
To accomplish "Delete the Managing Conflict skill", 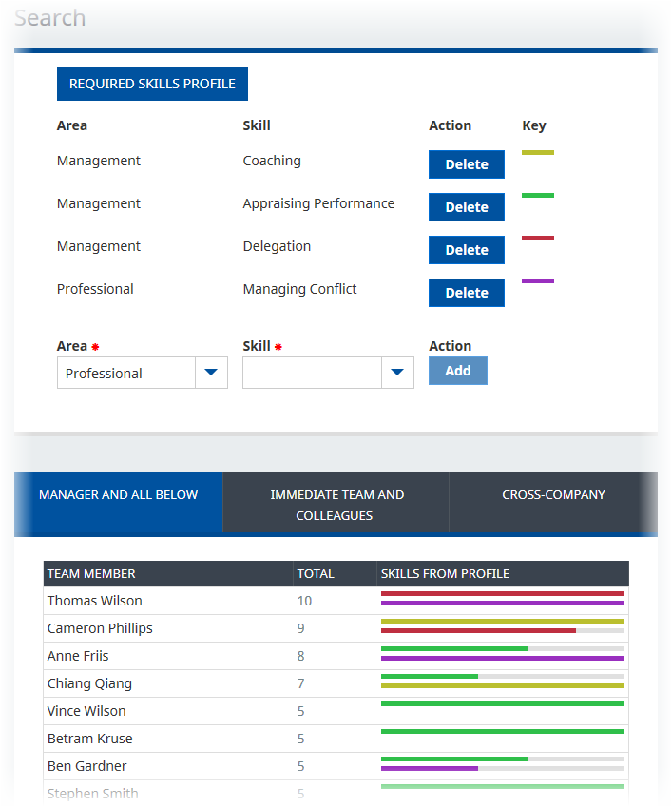I will pos(466,293).
